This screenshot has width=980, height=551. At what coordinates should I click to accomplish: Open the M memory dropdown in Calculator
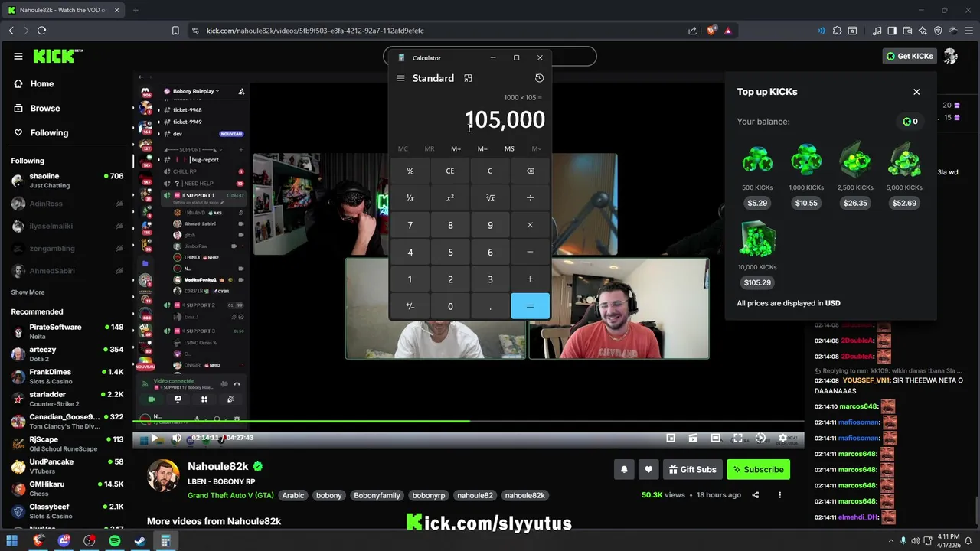[536, 148]
